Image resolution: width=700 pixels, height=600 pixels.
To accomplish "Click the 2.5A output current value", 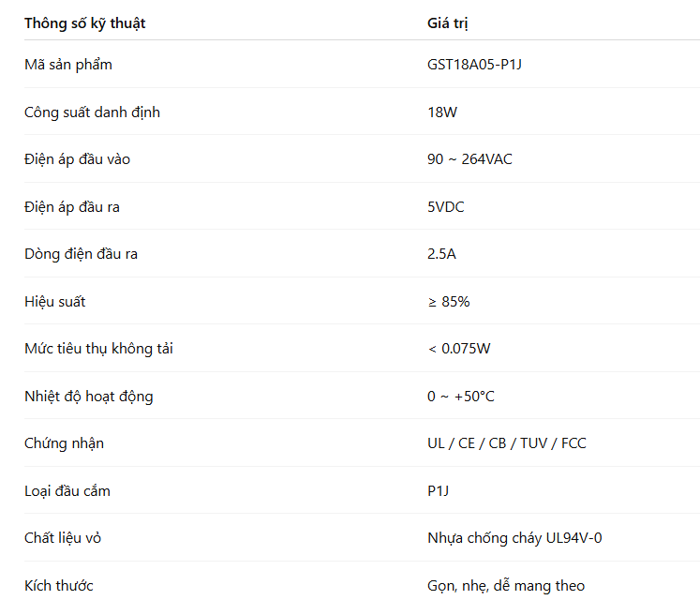I will (x=442, y=254).
